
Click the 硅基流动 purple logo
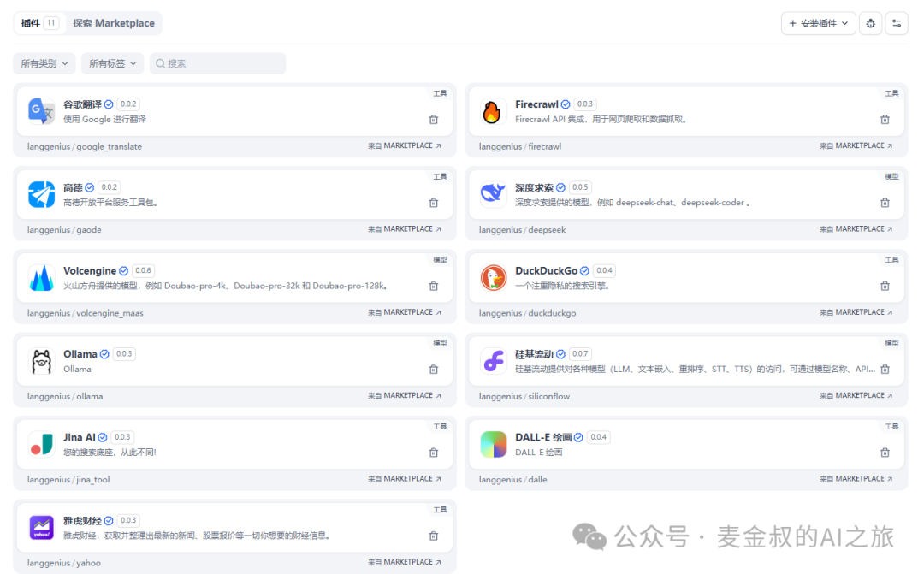click(x=493, y=361)
